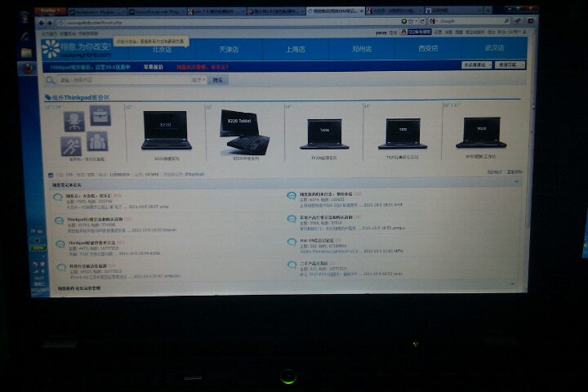Click the QQ account login badge
The height and width of the screenshot is (392, 588).
pyautogui.click(x=416, y=33)
